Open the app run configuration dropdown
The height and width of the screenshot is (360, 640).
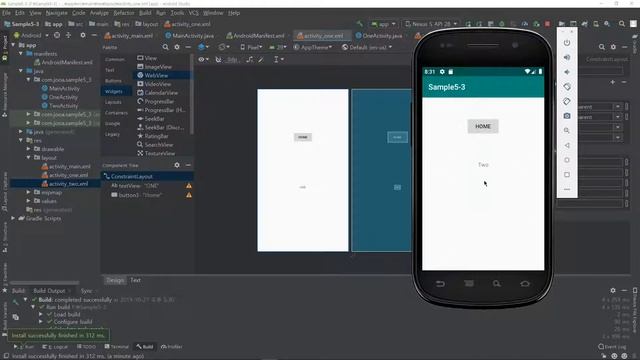(x=383, y=24)
